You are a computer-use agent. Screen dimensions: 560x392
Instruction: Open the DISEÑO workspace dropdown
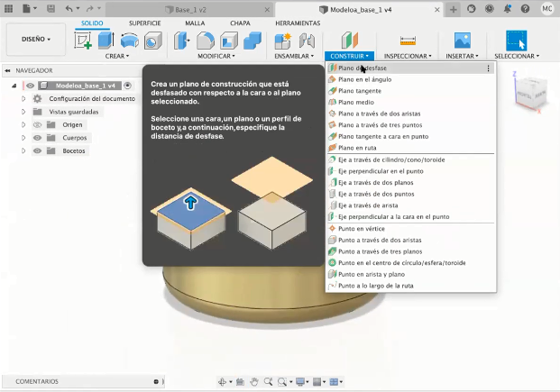[x=36, y=40]
